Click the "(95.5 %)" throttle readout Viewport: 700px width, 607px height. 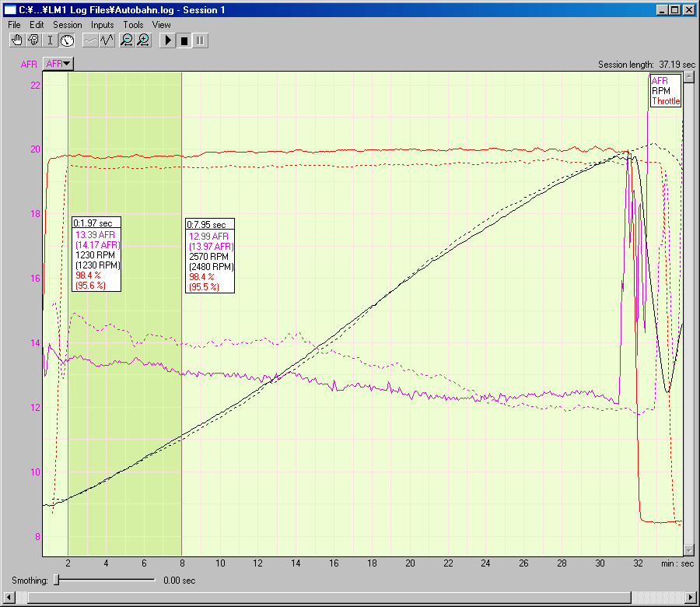[x=204, y=287]
